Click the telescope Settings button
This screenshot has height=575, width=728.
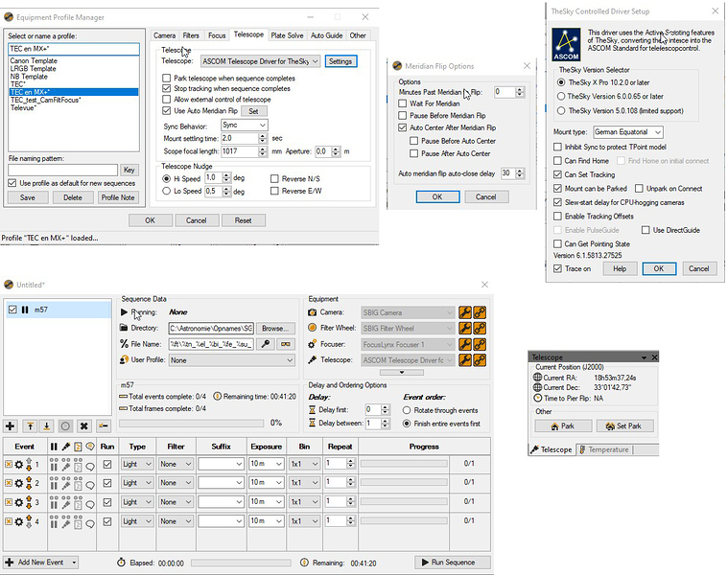341,61
